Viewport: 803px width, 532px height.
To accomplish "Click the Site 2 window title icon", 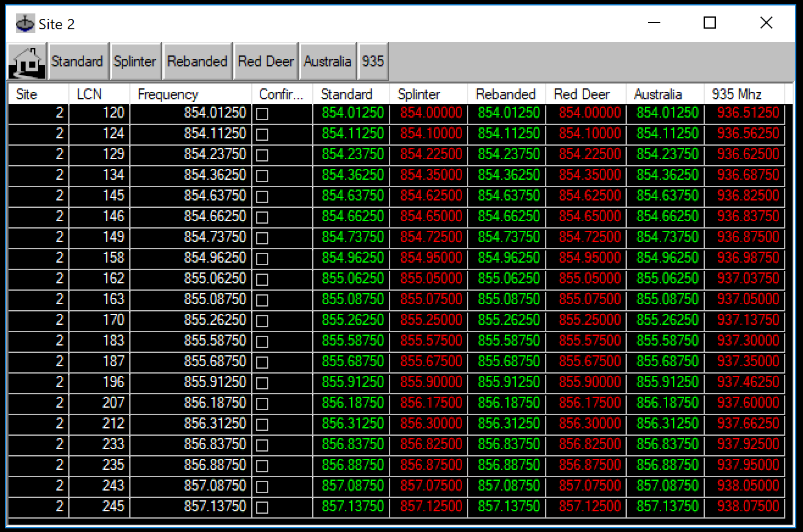I will (x=25, y=24).
